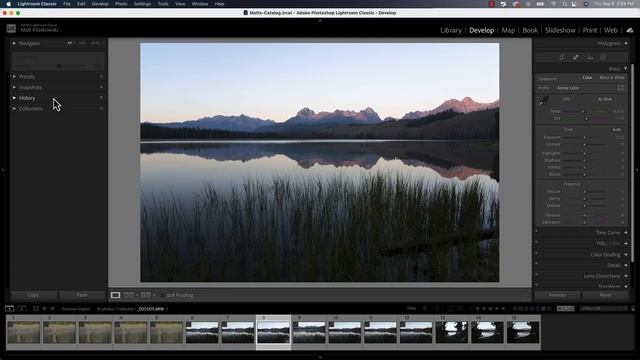Go forward using the filmstrip right arrow
Image resolution: width=640 pixels, height=360 pixels.
pyautogui.click(x=52, y=309)
